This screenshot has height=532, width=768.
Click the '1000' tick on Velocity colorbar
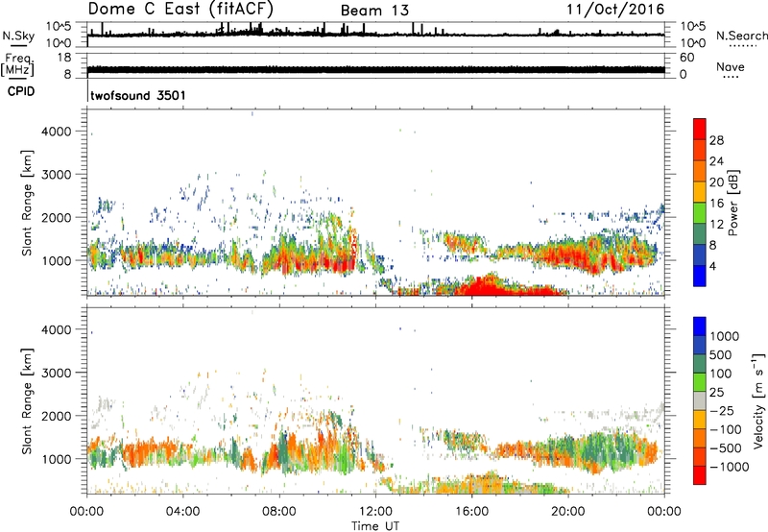pyautogui.click(x=725, y=336)
